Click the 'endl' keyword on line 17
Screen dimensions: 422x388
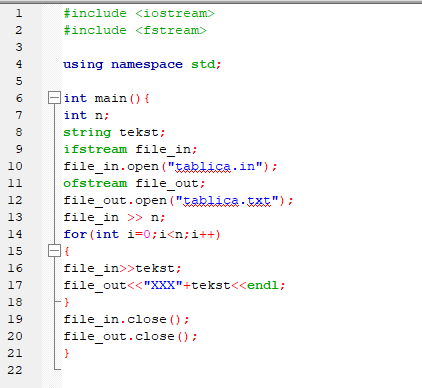[263, 285]
